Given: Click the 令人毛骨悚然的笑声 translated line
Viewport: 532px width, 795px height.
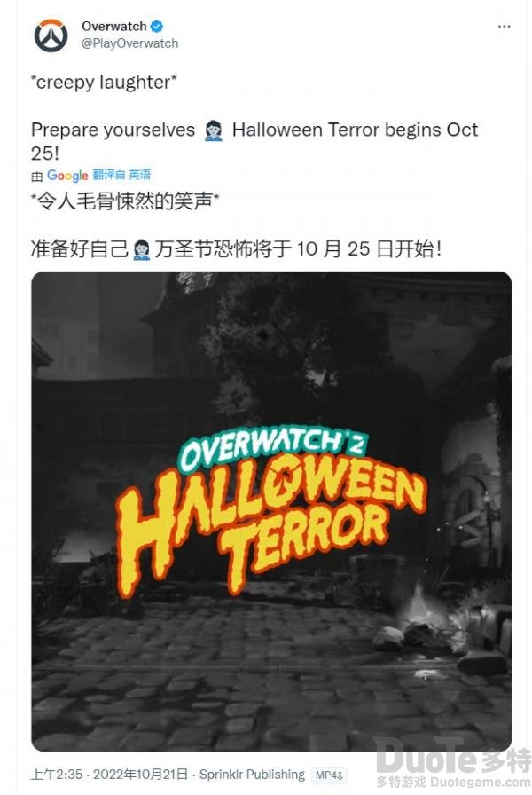Looking at the screenshot, I should coord(125,201).
